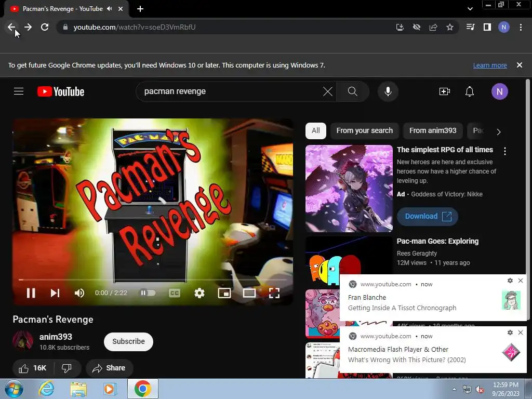Toggle closed captions CC
The image size is (532, 399).
click(x=175, y=293)
